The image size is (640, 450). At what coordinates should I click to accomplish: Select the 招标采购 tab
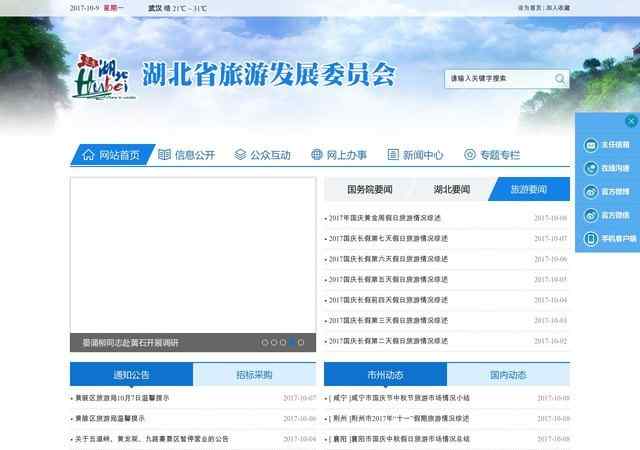[x=254, y=375]
